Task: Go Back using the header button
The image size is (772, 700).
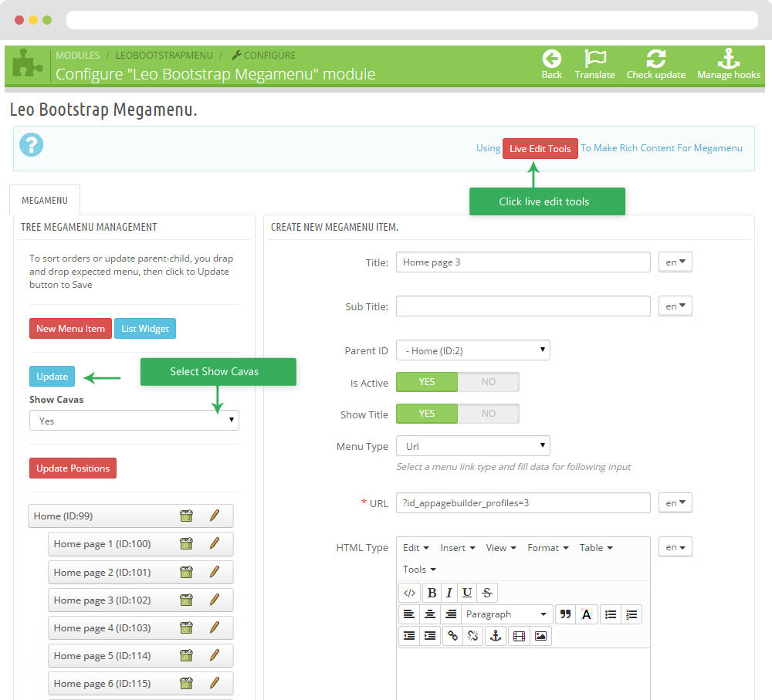Action: 551,65
